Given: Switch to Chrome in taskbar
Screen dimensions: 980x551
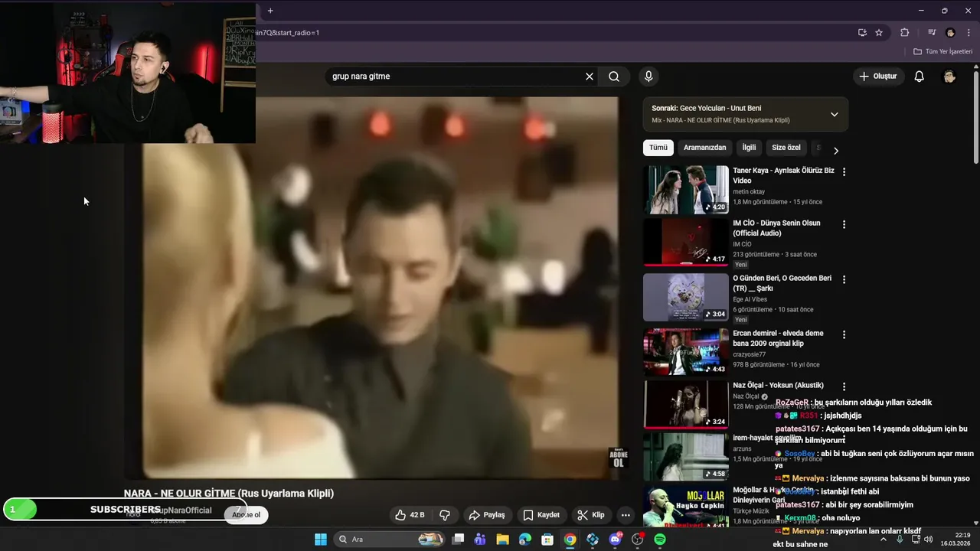Looking at the screenshot, I should click(x=570, y=540).
